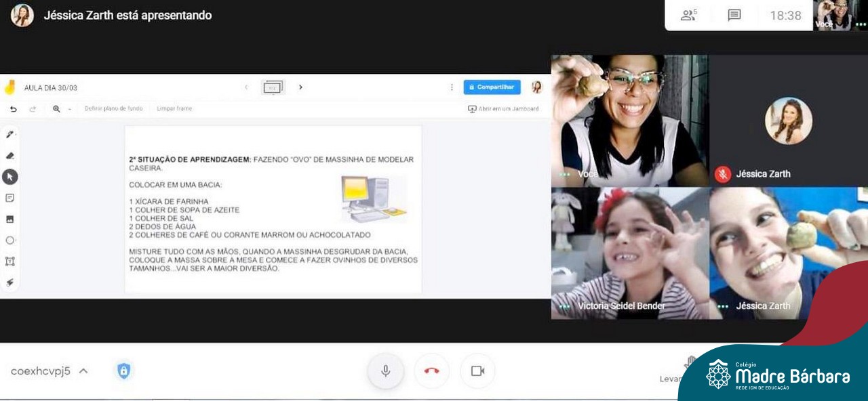Click 'Abrir em um Jamboard' link
This screenshot has width=868, height=401.
[x=503, y=109]
